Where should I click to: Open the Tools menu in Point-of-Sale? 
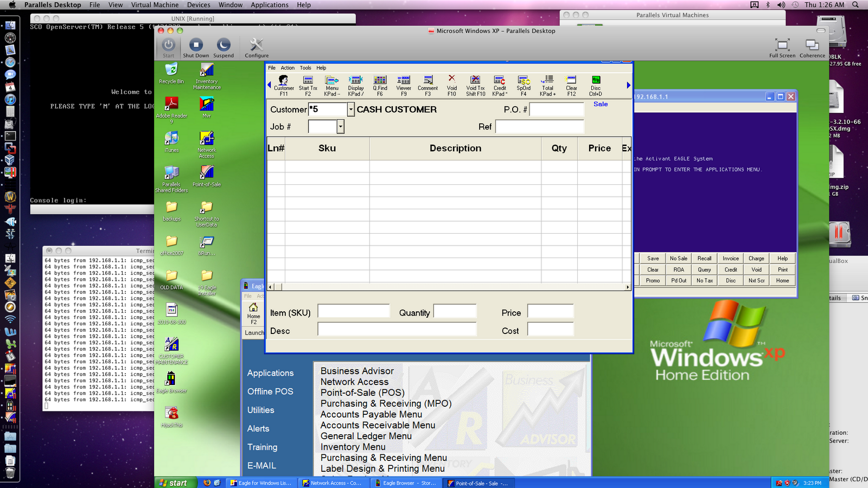point(305,68)
